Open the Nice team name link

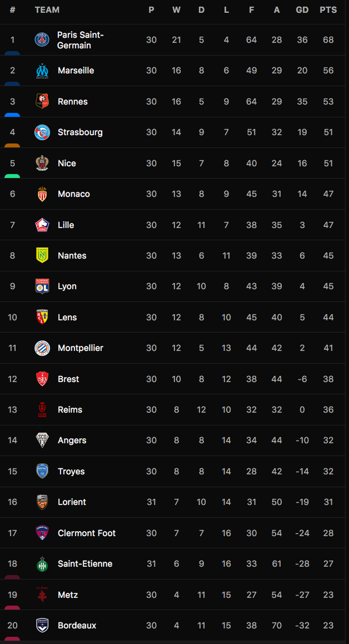(x=67, y=163)
